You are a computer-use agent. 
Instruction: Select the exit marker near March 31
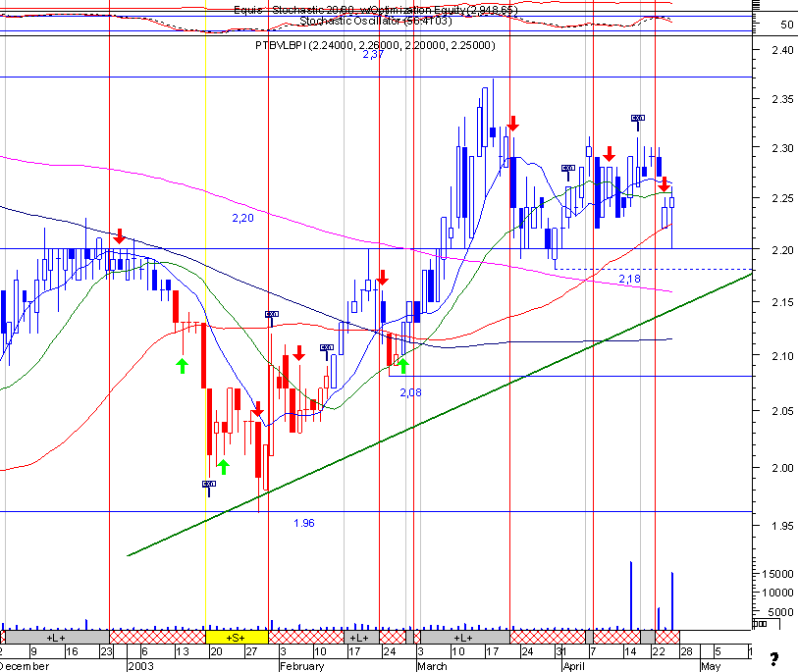click(568, 171)
